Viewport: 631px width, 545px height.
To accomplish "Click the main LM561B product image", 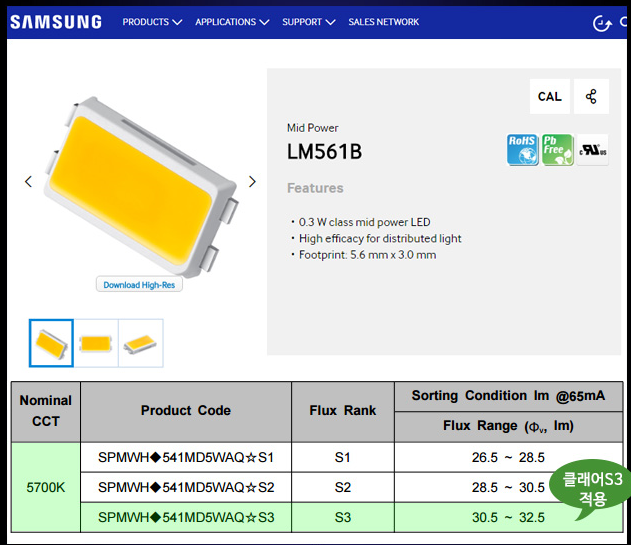I will pos(141,187).
